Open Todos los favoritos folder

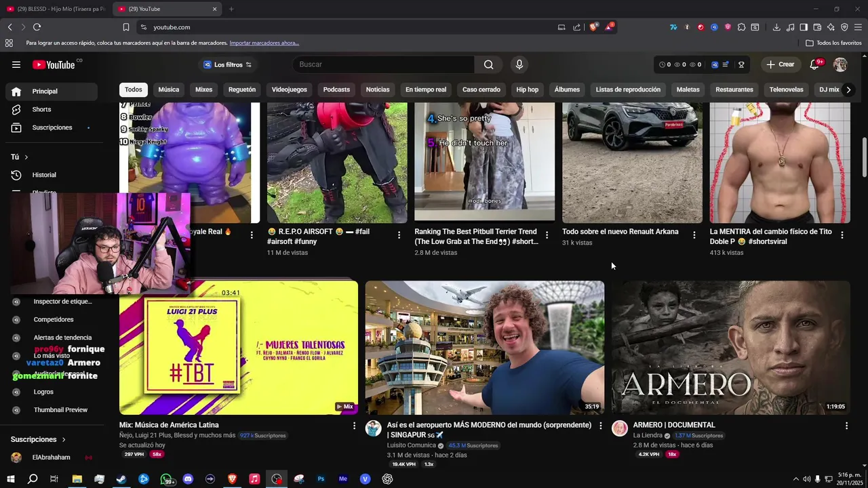click(833, 43)
